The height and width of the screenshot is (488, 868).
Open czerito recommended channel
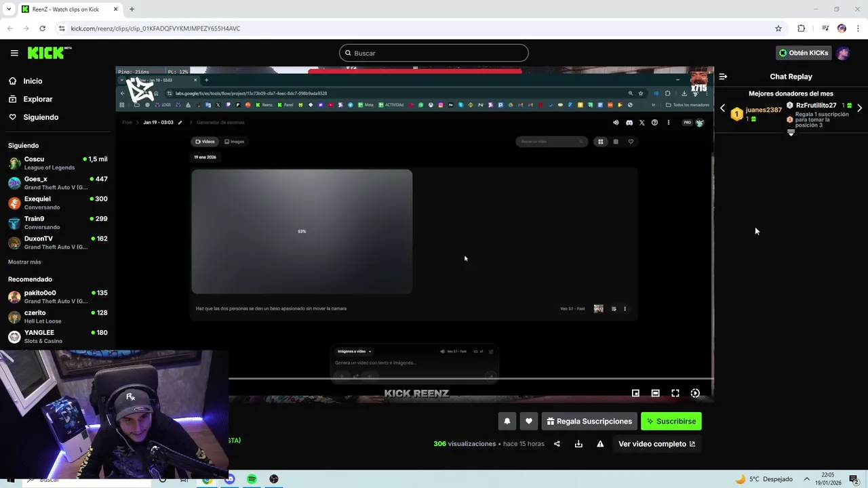point(58,317)
